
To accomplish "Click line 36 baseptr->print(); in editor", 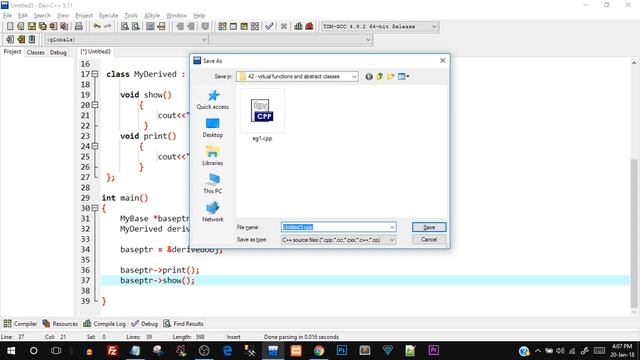I will point(160,270).
